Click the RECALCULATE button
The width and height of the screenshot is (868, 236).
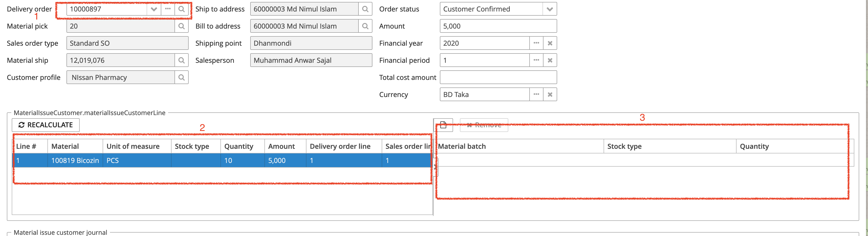46,125
